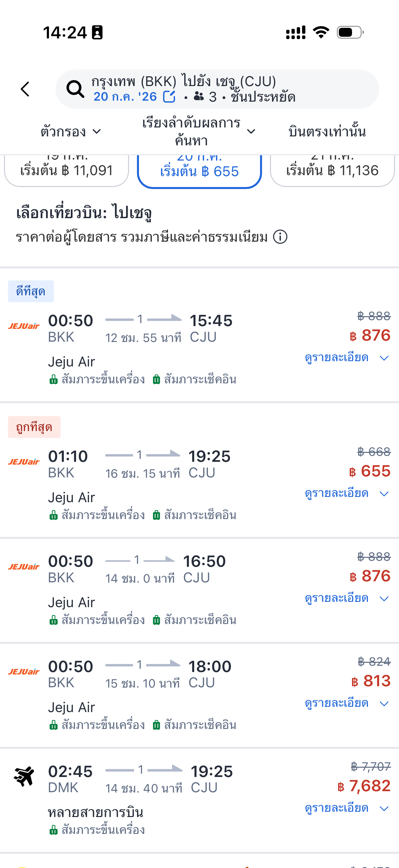Select the date tab priced ฿ 11,091
Screen dimensions: 399x868
click(66, 170)
